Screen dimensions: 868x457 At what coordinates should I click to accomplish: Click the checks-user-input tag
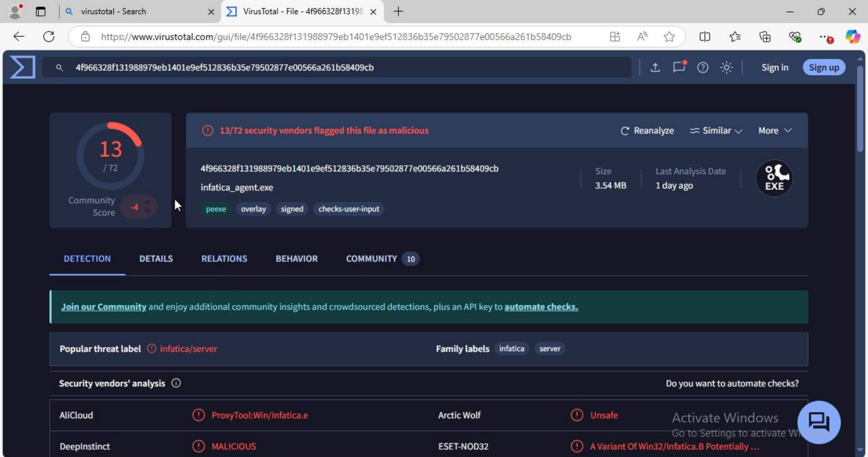[x=349, y=209]
